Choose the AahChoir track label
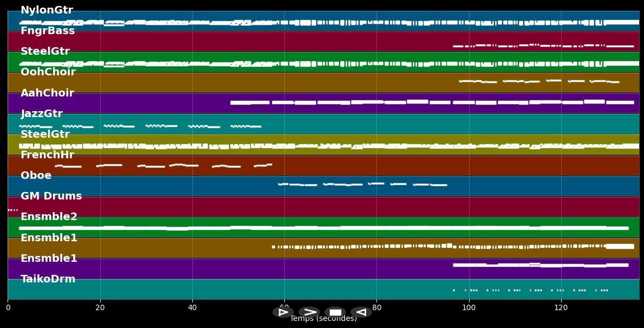Image resolution: width=644 pixels, height=328 pixels. click(x=47, y=93)
